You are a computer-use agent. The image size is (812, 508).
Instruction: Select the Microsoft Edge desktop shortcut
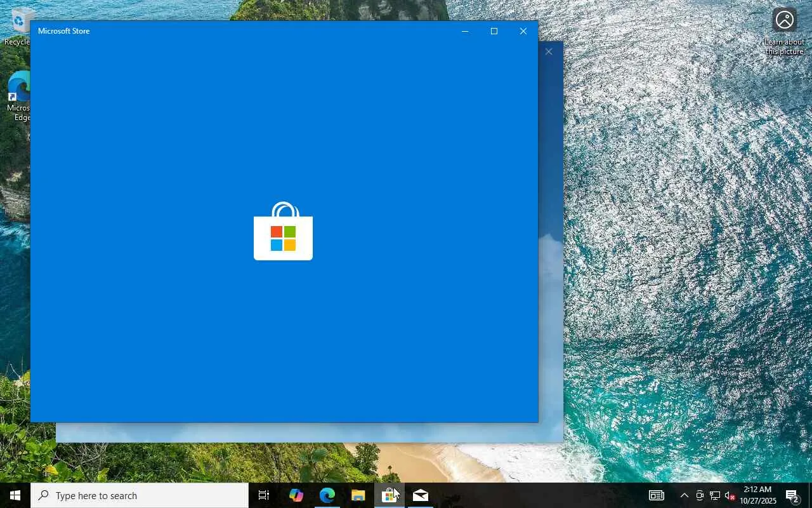tap(18, 96)
